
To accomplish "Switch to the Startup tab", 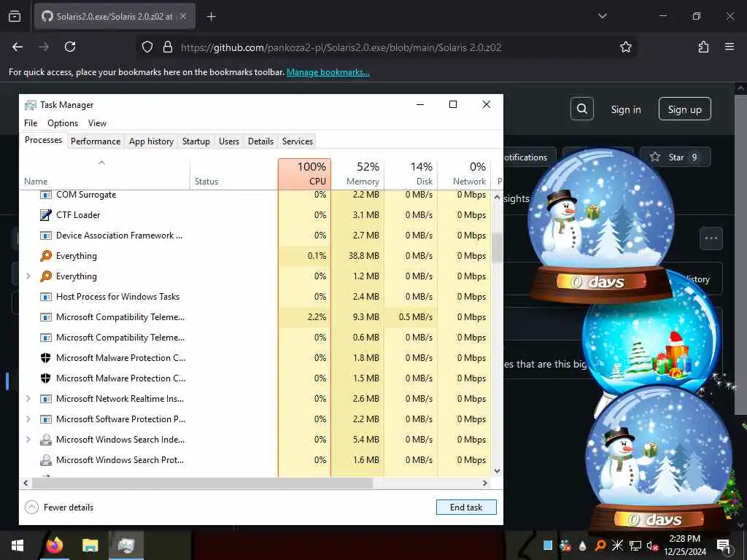I will coord(196,141).
